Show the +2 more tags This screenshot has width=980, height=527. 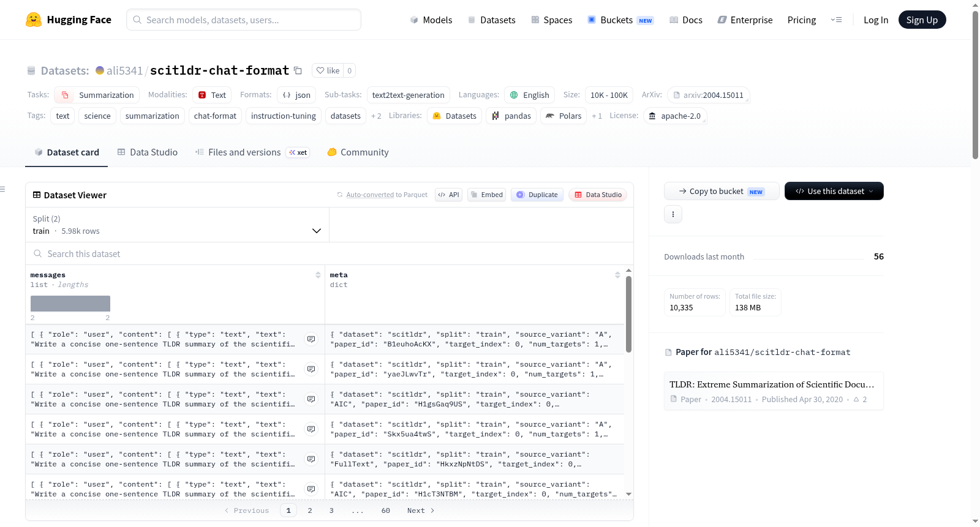(x=376, y=116)
